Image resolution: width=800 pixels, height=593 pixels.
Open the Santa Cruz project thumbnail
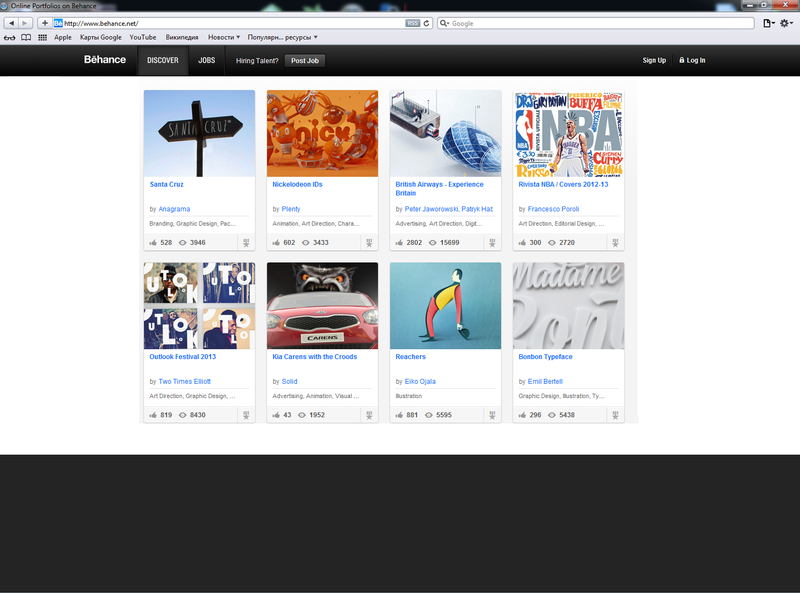[199, 133]
